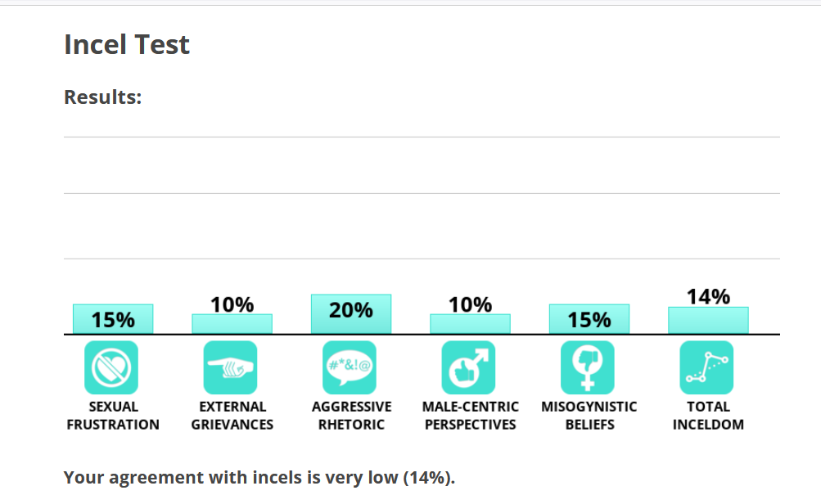Screen dimensions: 821x504
Task: Click the "External Grievances" text label
Action: coord(232,416)
